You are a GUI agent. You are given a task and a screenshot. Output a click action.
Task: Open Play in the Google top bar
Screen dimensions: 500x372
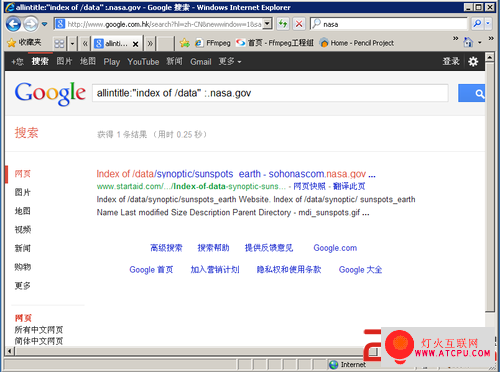click(x=112, y=62)
